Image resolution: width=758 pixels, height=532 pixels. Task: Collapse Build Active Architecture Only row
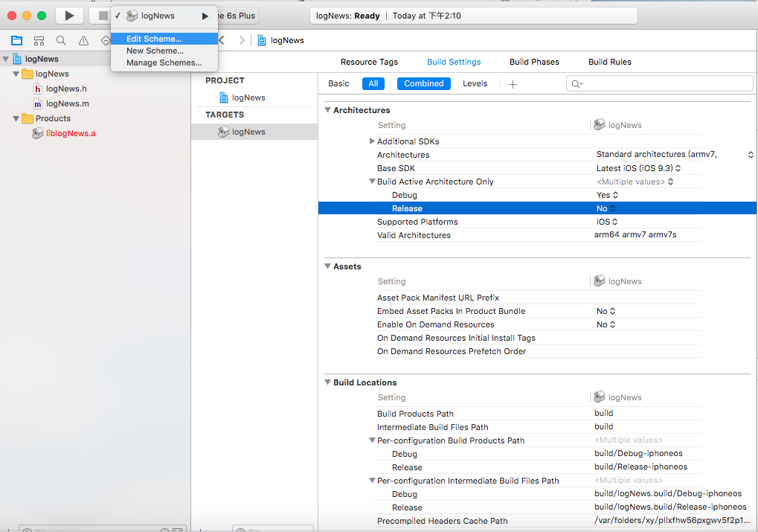[372, 182]
